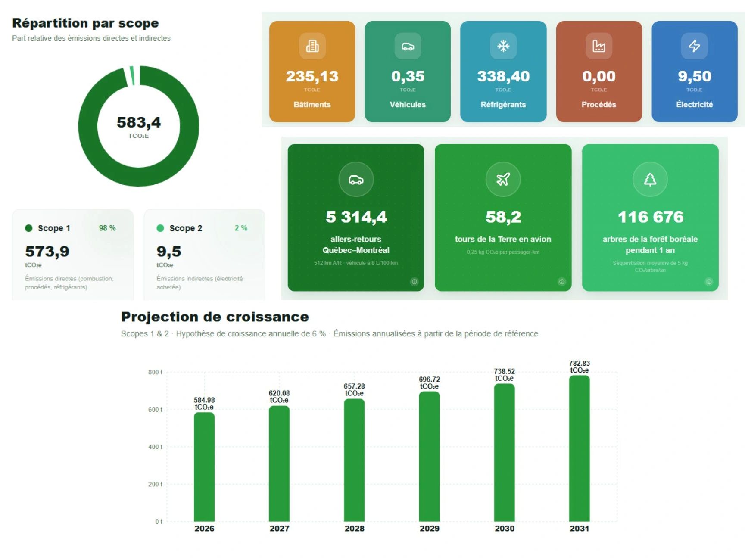This screenshot has width=745, height=560.
Task: Click the Réfrigérants card label
Action: [503, 105]
